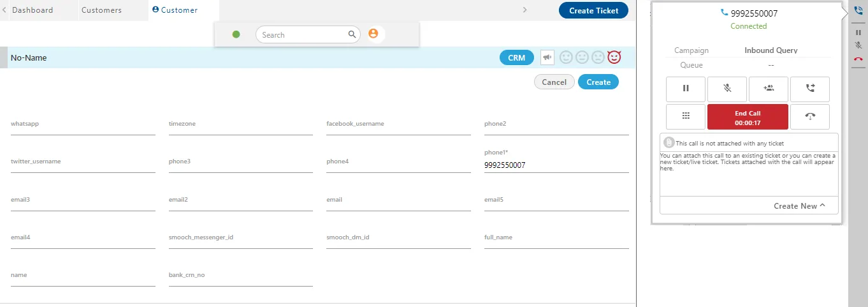Select the sad face rating
The image size is (868, 307).
(x=598, y=57)
